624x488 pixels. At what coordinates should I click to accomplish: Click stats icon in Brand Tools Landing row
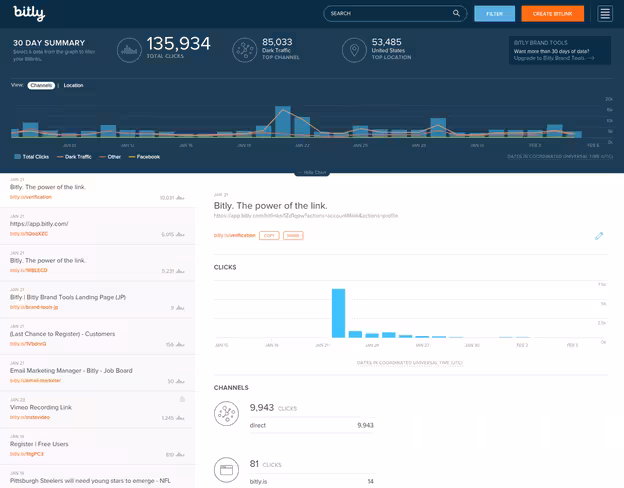(180, 308)
